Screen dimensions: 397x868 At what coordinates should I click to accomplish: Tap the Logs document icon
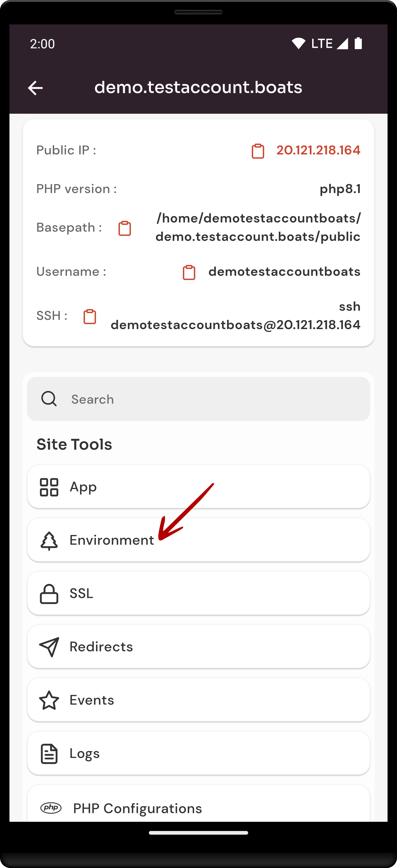[49, 754]
